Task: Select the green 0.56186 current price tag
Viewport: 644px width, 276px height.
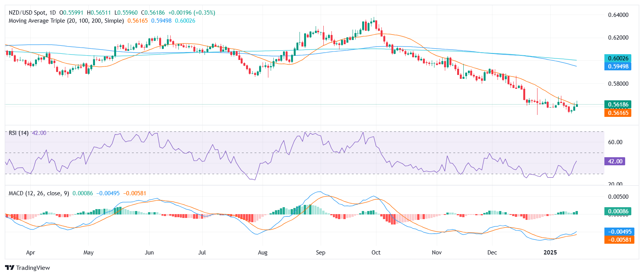Action: point(618,105)
